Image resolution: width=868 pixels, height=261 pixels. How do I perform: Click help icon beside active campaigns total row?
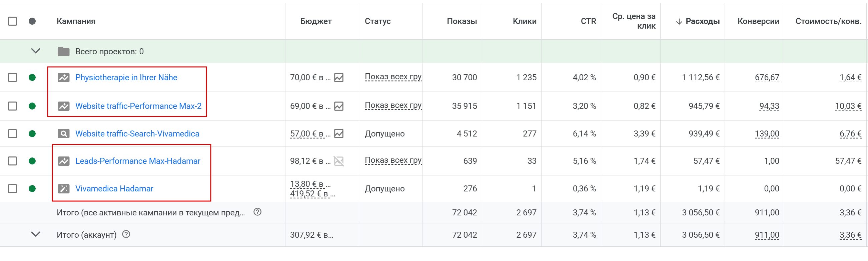click(x=257, y=212)
